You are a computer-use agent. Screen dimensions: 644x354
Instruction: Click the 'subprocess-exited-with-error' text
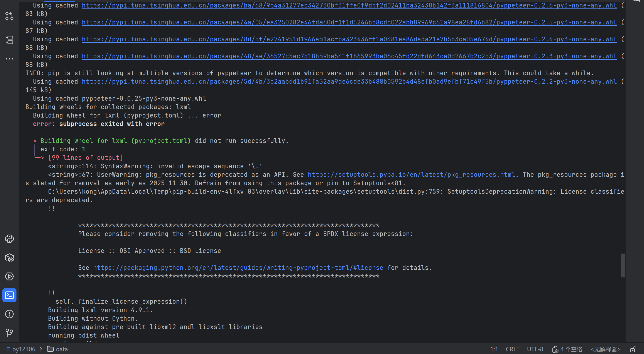[x=112, y=124]
